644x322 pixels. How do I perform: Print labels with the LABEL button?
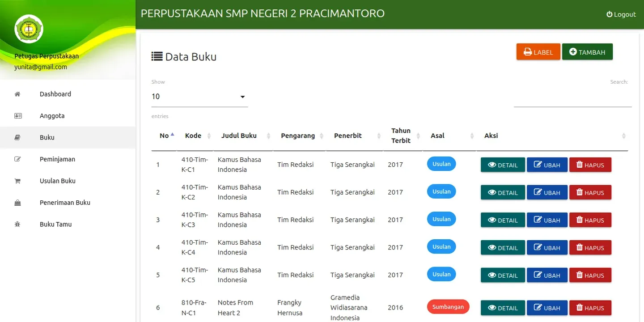538,52
